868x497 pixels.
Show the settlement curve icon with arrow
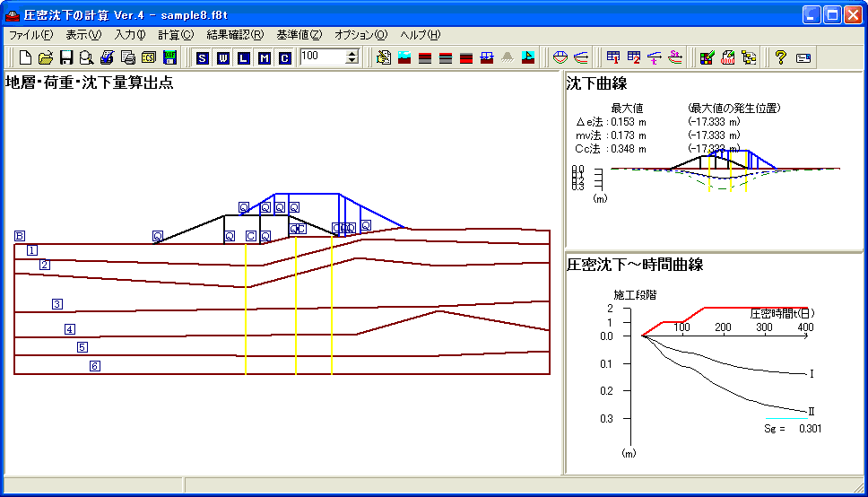[x=581, y=57]
